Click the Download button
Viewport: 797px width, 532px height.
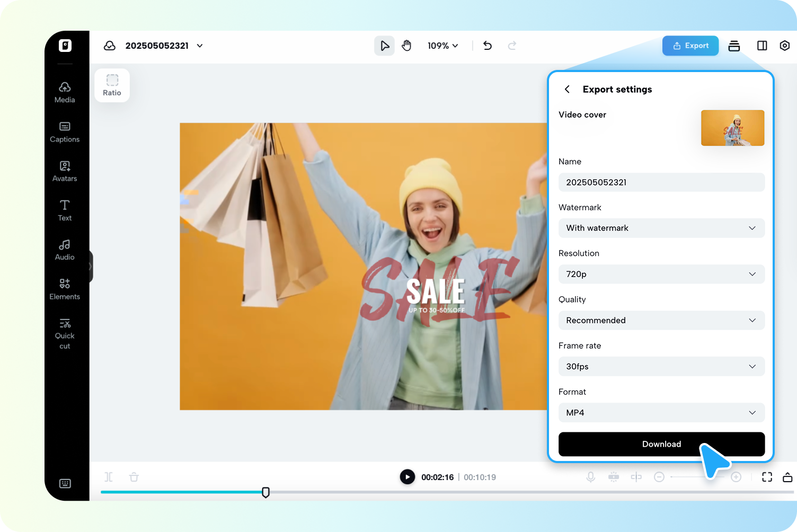[661, 444]
